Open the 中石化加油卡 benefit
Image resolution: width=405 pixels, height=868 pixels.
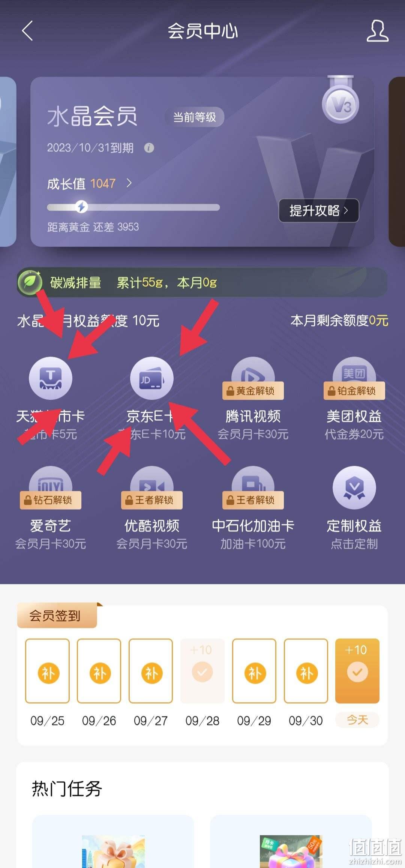(x=253, y=508)
